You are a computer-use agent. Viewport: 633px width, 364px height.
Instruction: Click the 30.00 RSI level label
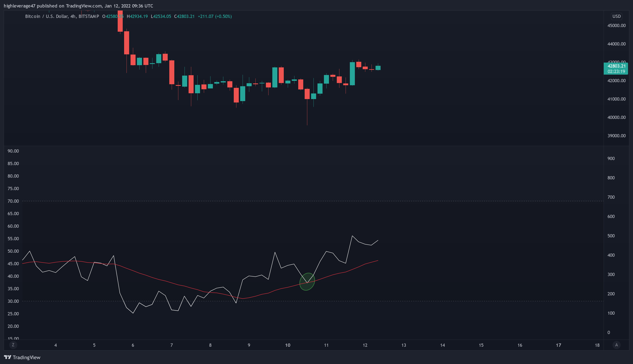coord(13,301)
